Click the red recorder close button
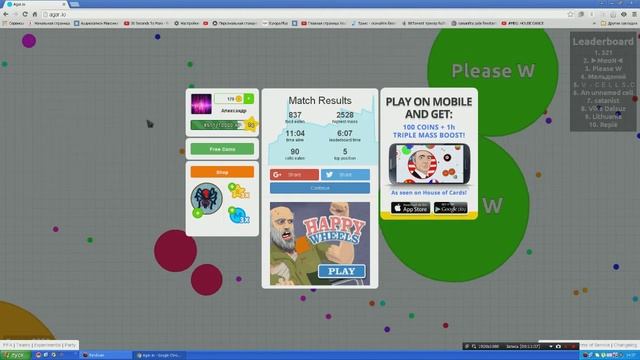Viewport: 640px width, 360px height. click(x=573, y=346)
